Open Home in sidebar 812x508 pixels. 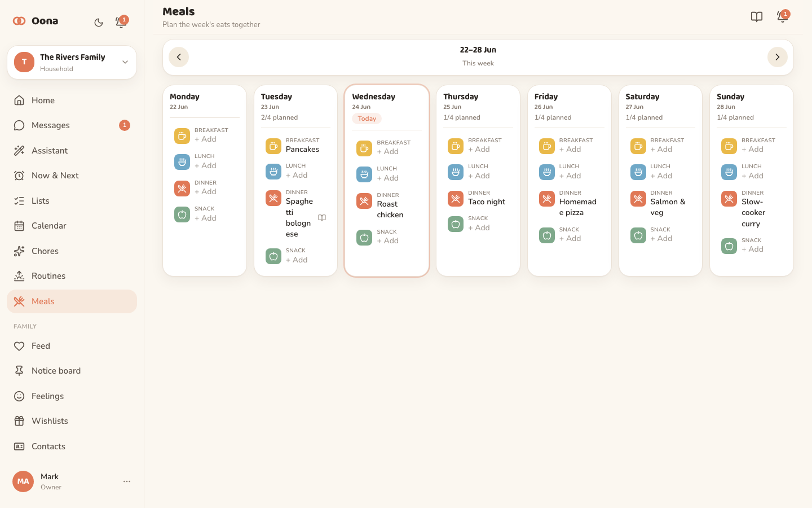pyautogui.click(x=72, y=100)
